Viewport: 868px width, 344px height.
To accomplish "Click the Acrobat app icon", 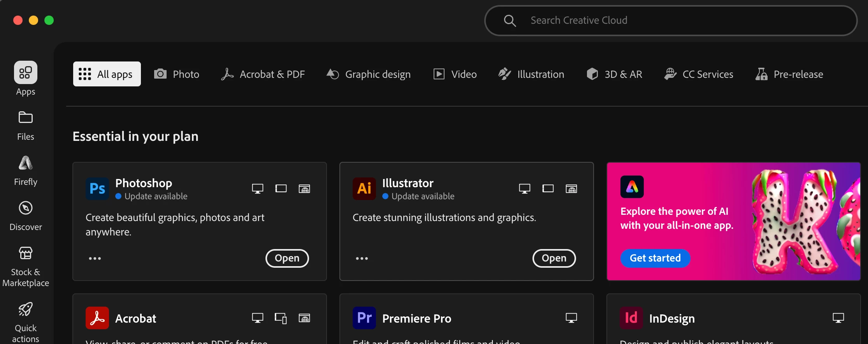I will (x=97, y=318).
